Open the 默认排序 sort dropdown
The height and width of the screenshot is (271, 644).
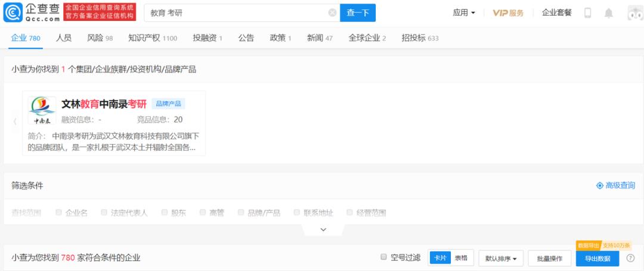pos(501,258)
